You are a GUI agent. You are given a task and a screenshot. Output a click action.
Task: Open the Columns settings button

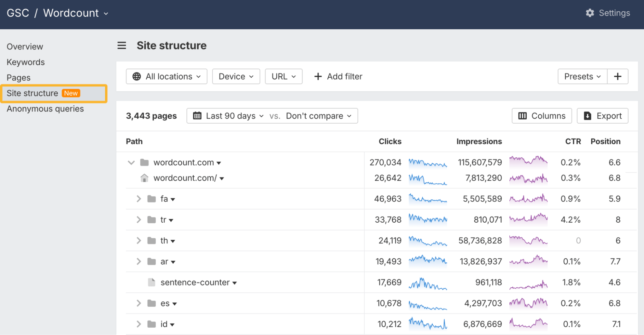click(x=542, y=116)
